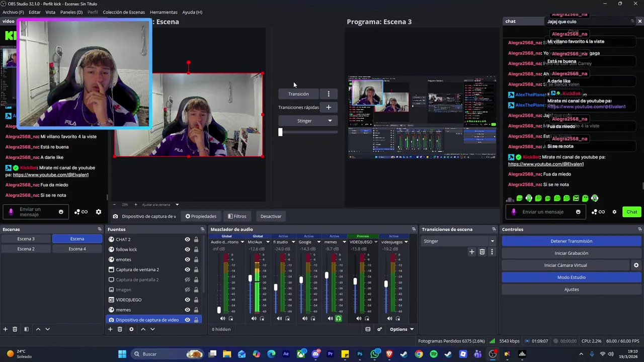This screenshot has width=644, height=362.
Task: Open the Paneles menu
Action: (71, 12)
